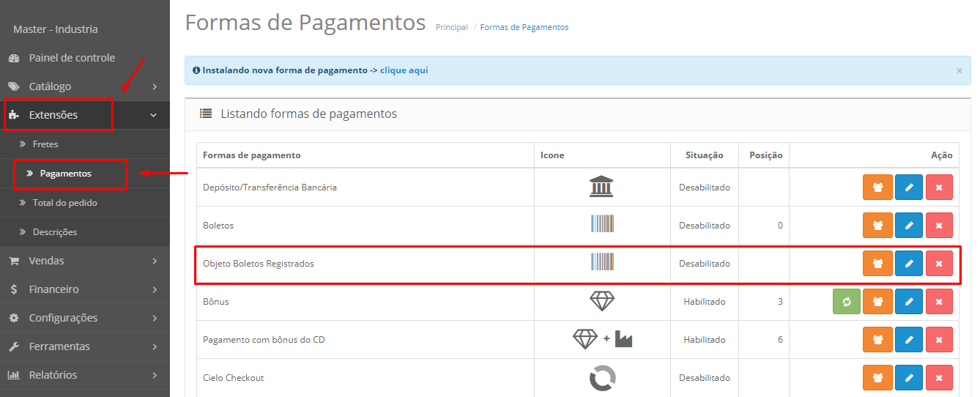Select Total do pedido in the sidebar
This screenshot has width=980, height=397.
point(64,203)
